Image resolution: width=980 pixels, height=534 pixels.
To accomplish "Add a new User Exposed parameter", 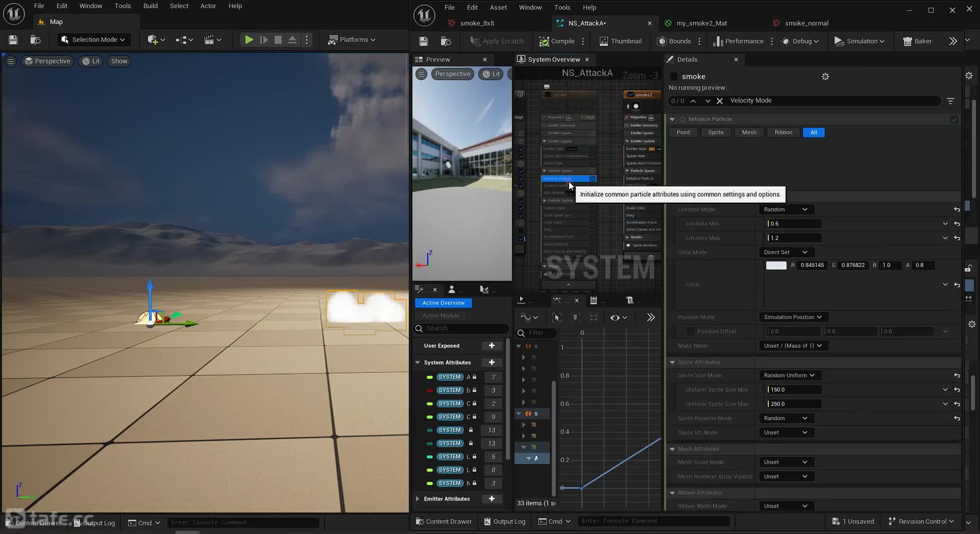I will pos(491,346).
